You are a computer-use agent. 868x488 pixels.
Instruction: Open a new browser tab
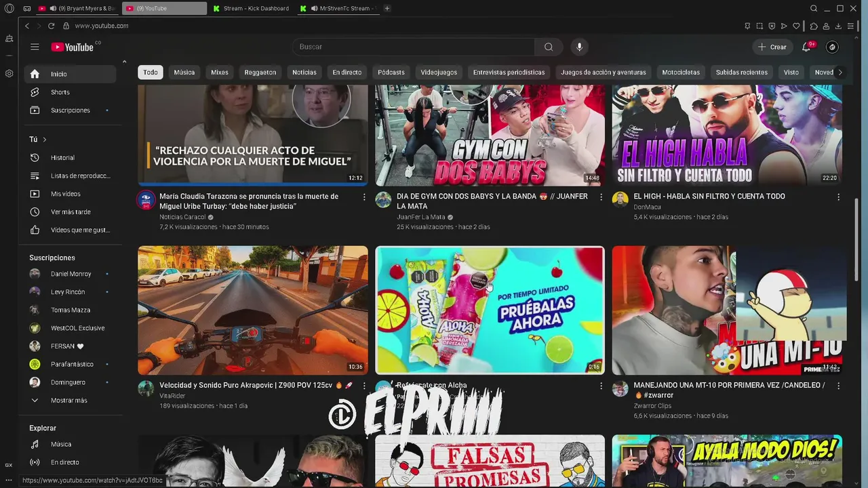click(x=387, y=8)
